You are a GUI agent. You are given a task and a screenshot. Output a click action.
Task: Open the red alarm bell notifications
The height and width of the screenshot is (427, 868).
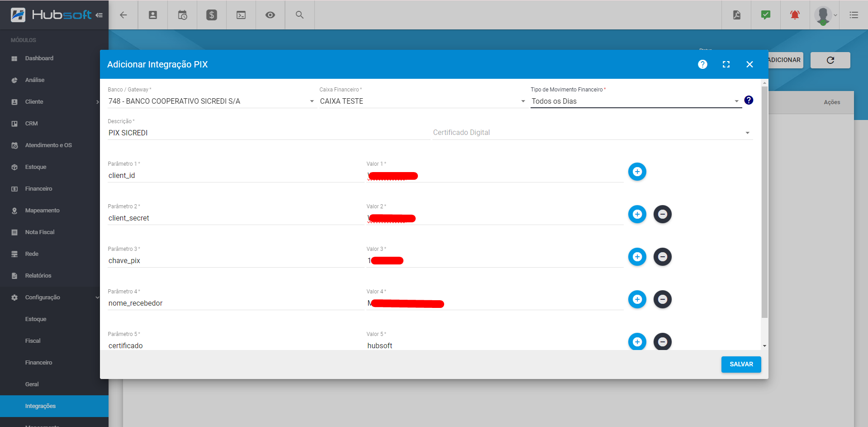795,15
